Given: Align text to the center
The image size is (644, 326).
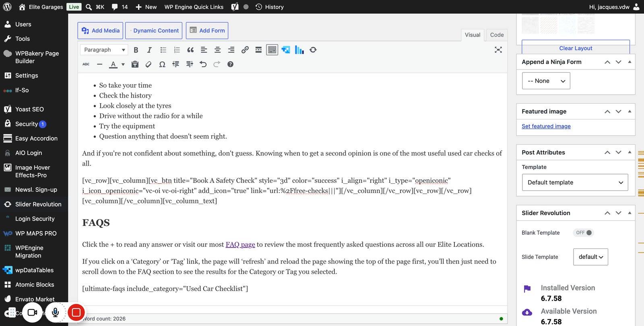Looking at the screenshot, I should coord(217,50).
